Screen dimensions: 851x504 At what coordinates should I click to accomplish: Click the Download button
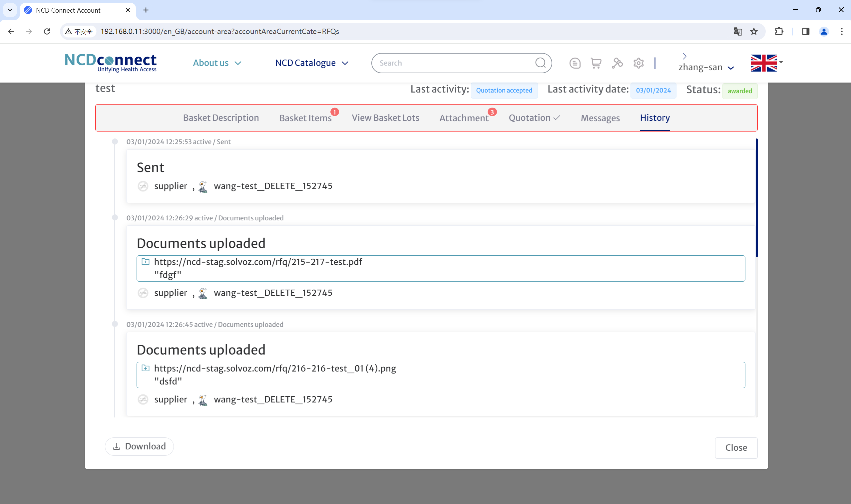coord(139,446)
